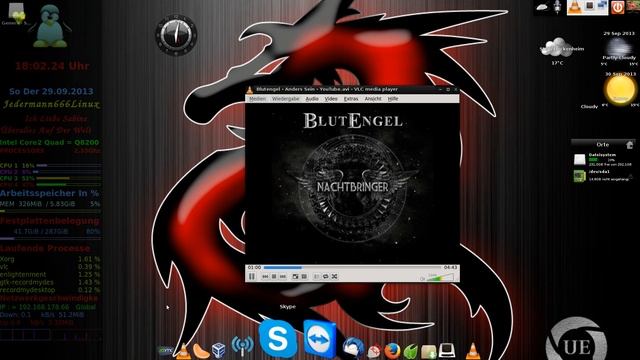
Task: Toggle loop mode in VLC
Action: pyautogui.click(x=326, y=276)
